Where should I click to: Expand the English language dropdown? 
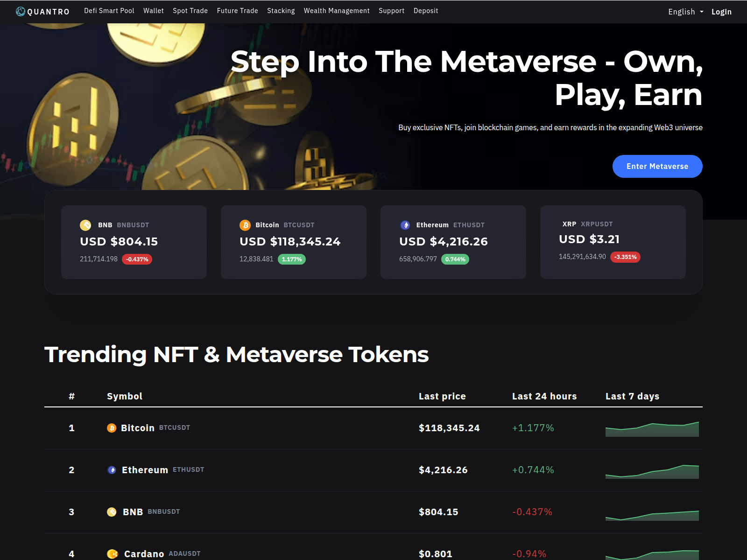[685, 12]
